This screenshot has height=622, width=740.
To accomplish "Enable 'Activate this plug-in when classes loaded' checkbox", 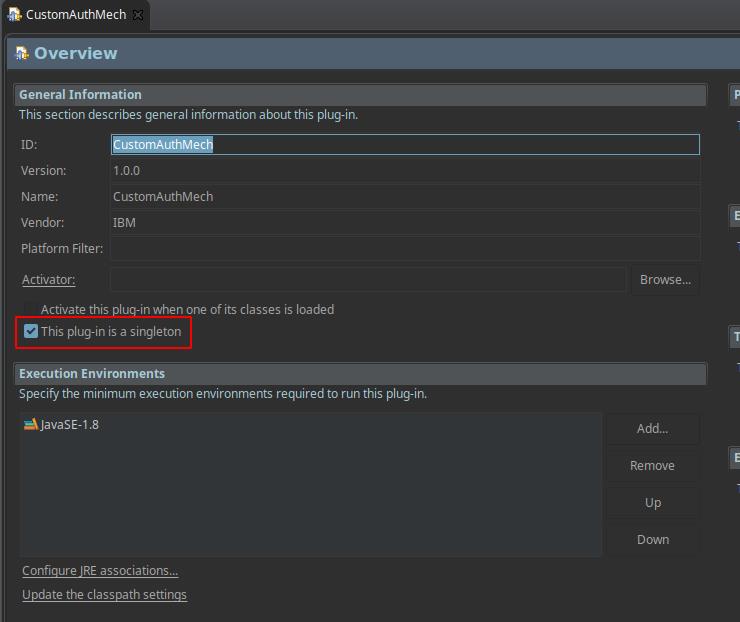I will [31, 309].
